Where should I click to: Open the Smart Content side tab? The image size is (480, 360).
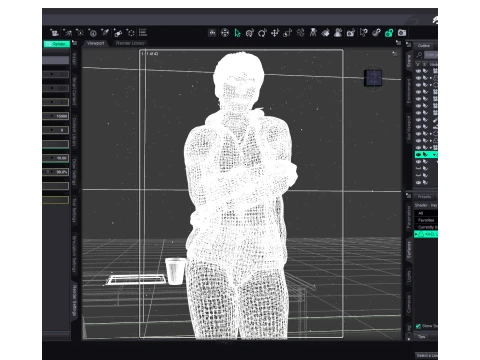click(75, 92)
